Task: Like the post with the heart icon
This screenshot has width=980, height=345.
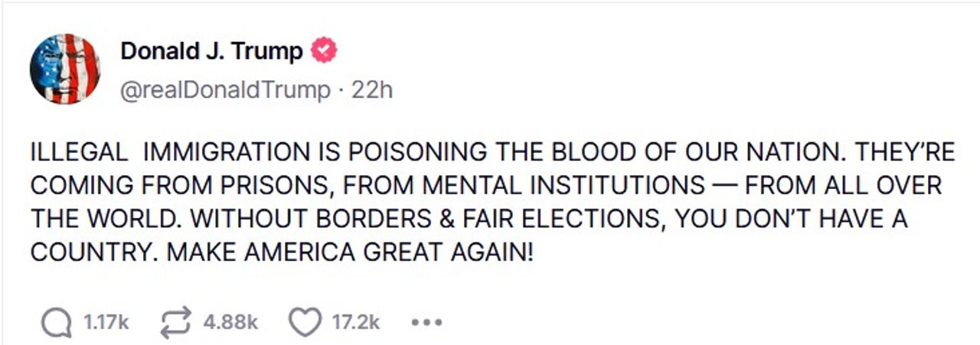Action: point(305,323)
